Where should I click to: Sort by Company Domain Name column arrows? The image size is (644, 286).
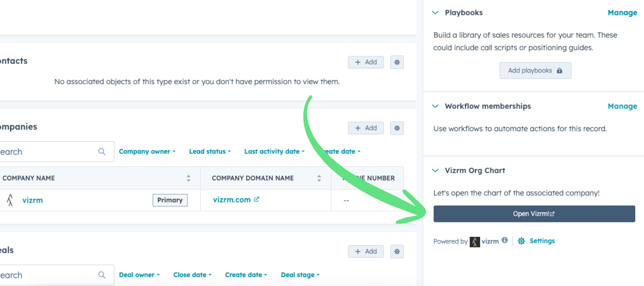click(x=319, y=178)
